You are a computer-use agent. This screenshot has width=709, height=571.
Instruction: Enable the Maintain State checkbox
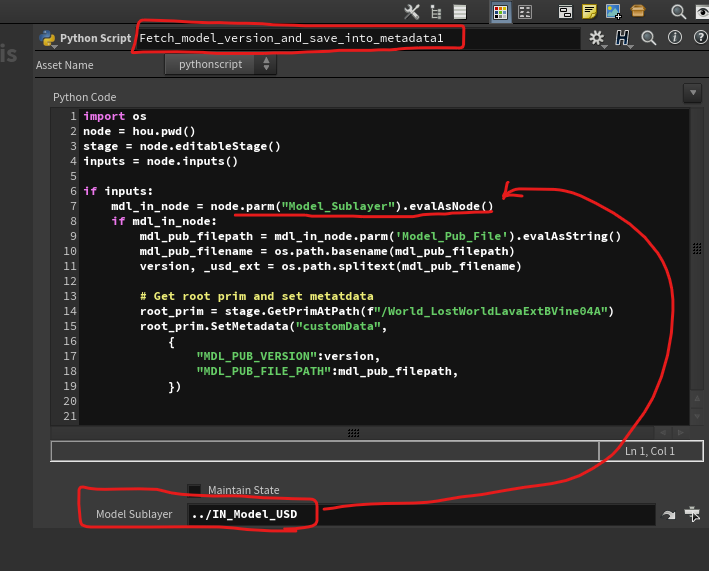(x=194, y=490)
